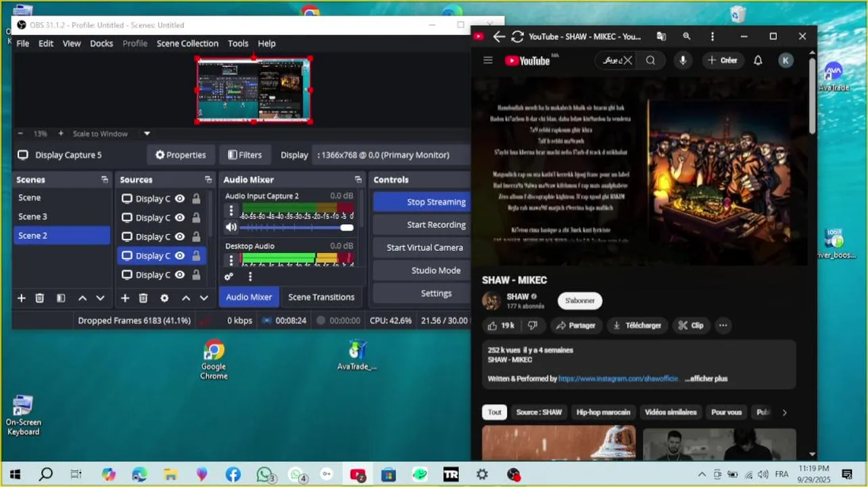Add a new source

pyautogui.click(x=125, y=298)
